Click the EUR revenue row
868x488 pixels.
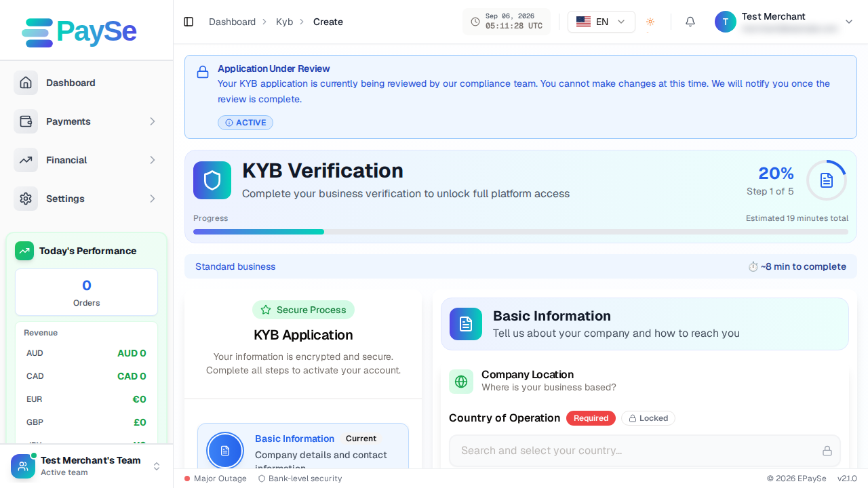click(86, 399)
